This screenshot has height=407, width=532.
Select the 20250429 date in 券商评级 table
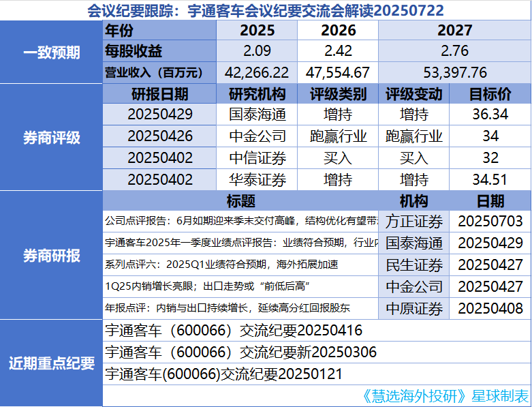pyautogui.click(x=160, y=114)
